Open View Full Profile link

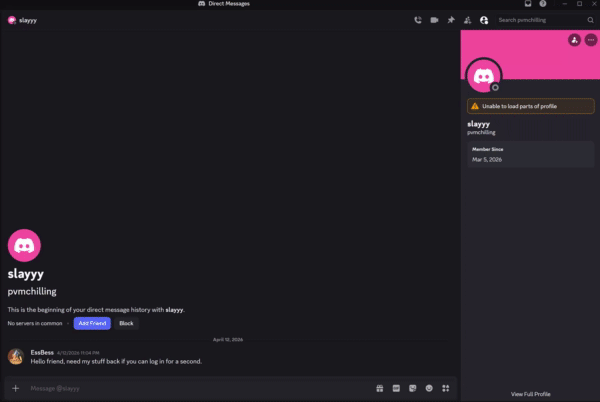[x=530, y=394]
